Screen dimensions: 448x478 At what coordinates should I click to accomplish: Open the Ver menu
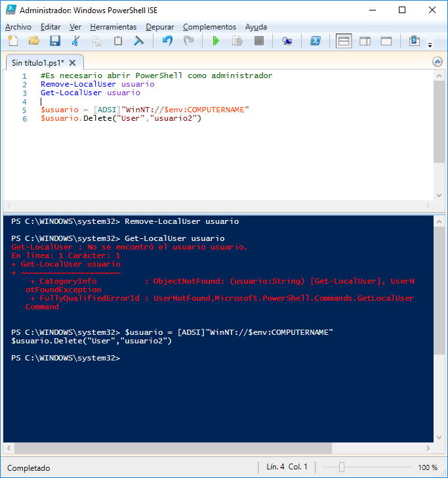75,27
